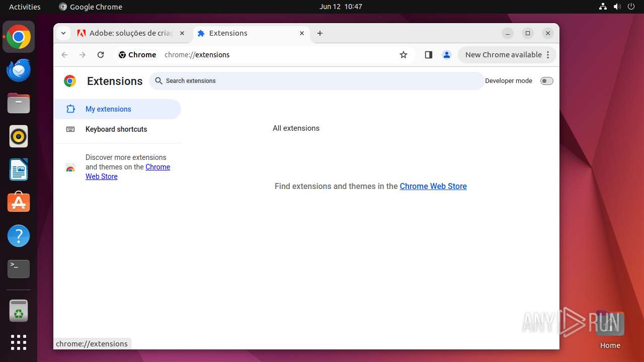Open the Files manager in the dock
This screenshot has height=362, width=644.
click(x=19, y=103)
